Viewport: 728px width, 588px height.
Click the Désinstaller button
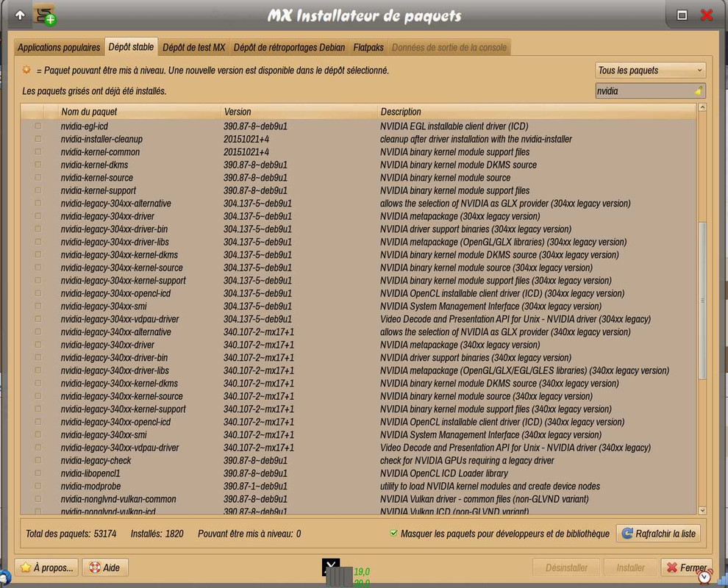(566, 567)
